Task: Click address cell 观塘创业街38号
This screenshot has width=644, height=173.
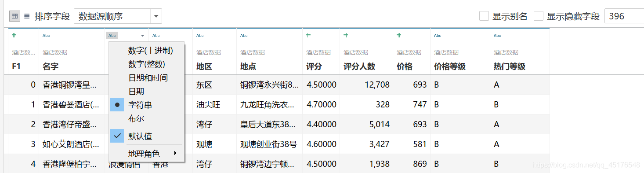Action: point(269,144)
